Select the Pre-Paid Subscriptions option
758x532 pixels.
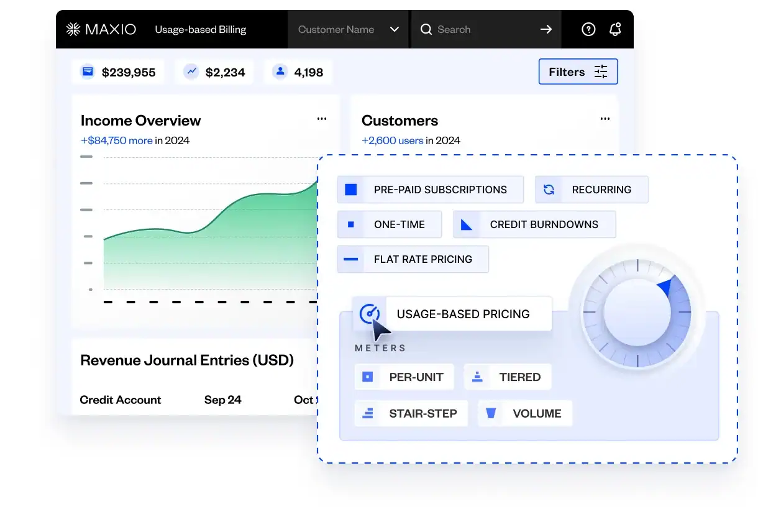tap(430, 190)
